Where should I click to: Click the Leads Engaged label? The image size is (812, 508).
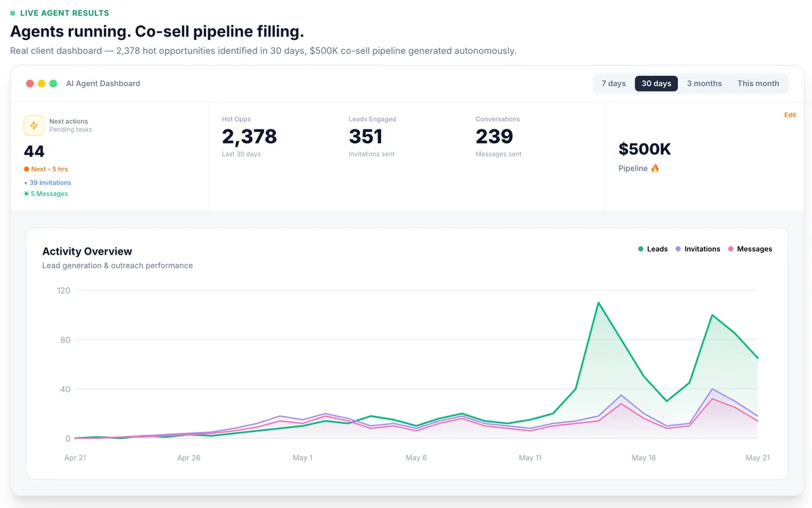[x=372, y=119]
